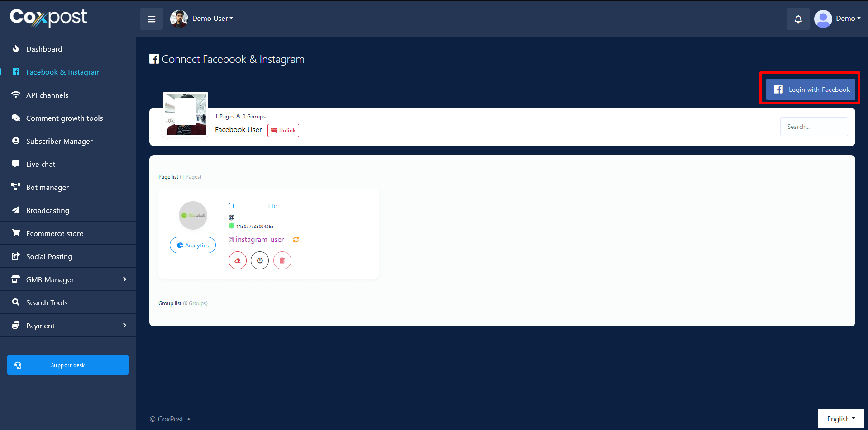Image resolution: width=868 pixels, height=430 pixels.
Task: Open page Analytics button
Action: pyautogui.click(x=193, y=245)
